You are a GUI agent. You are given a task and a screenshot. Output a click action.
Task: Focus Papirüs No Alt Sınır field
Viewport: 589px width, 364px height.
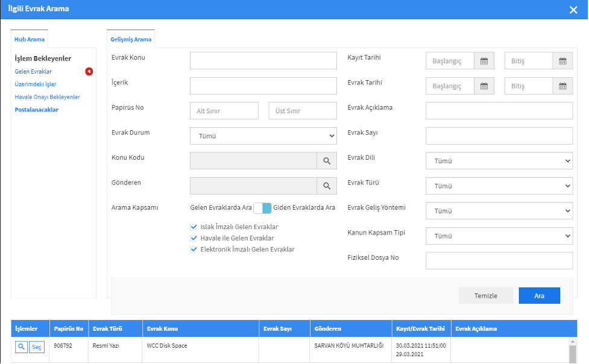pyautogui.click(x=224, y=111)
